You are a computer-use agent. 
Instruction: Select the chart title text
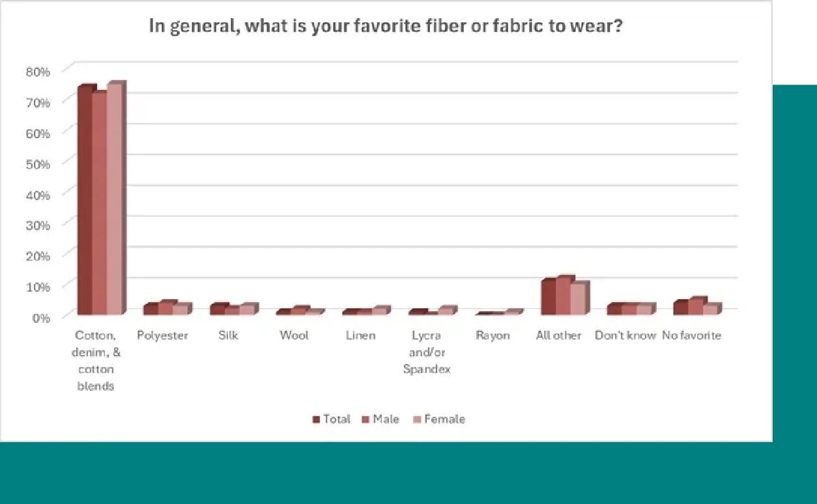386,27
